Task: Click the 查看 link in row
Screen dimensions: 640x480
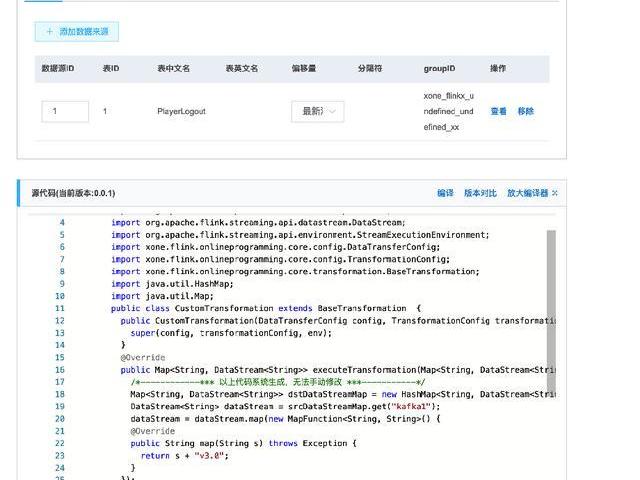Action: pos(498,112)
